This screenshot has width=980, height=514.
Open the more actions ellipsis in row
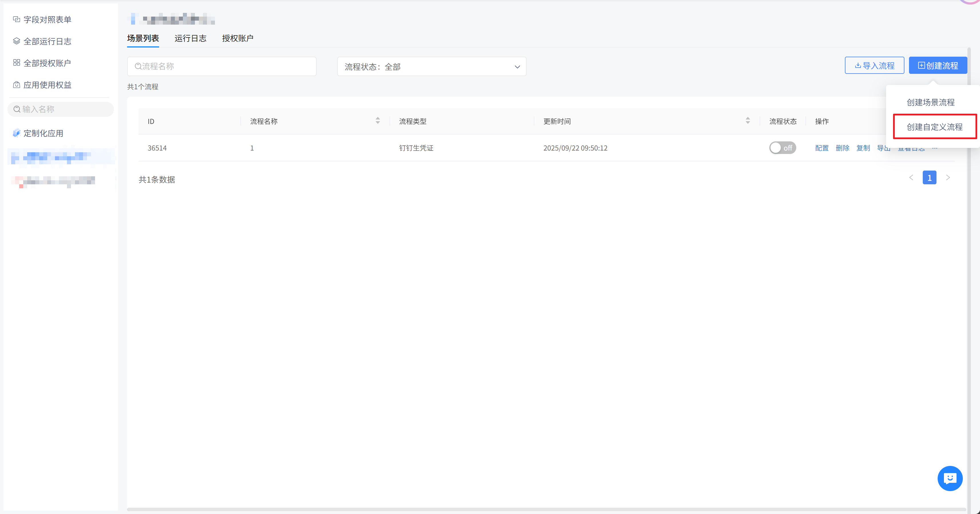935,148
